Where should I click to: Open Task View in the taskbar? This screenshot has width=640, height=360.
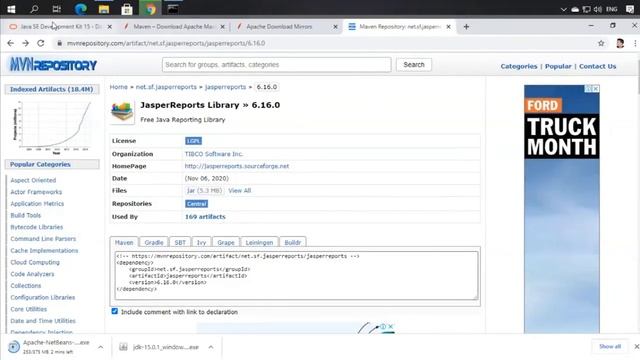[57, 9]
